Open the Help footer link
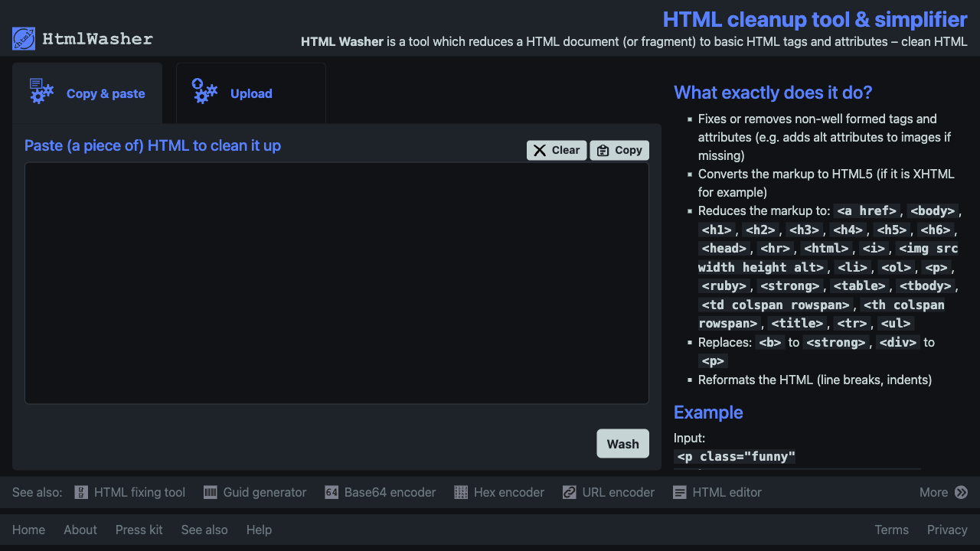This screenshot has height=551, width=980. tap(259, 530)
